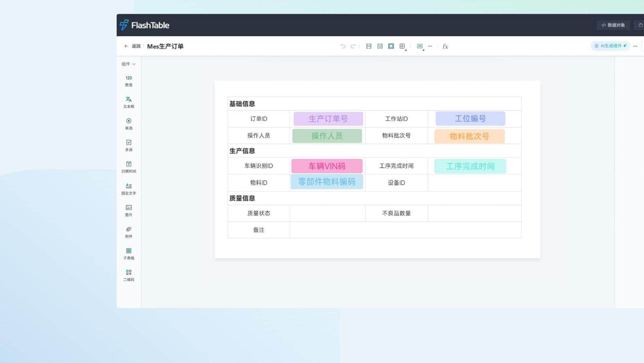Image resolution: width=644 pixels, height=363 pixels.
Task: Select the 单选 radio button component
Action: click(x=128, y=123)
